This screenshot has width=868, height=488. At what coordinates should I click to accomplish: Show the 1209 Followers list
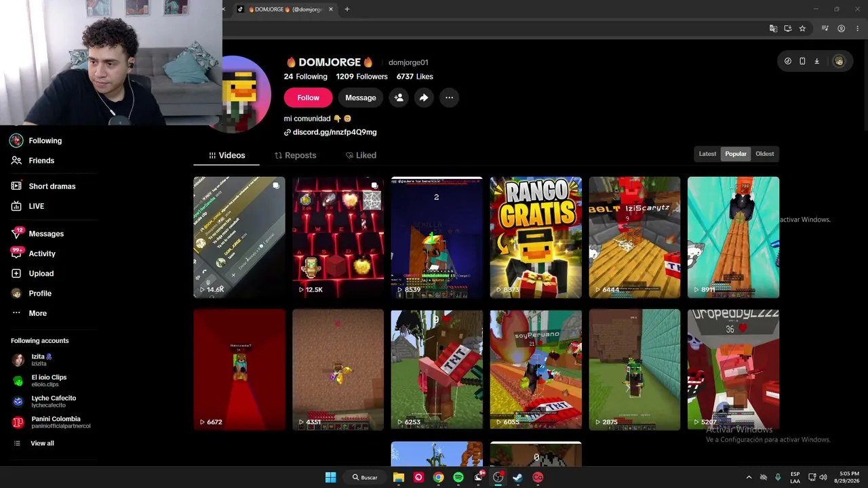[362, 77]
